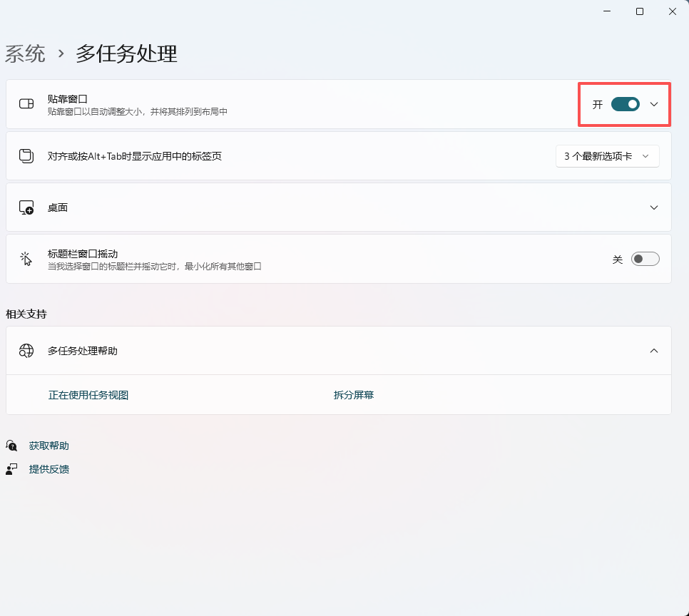Screen dimensions: 689x616
Task: Maximize the Settings window
Action: [640, 11]
